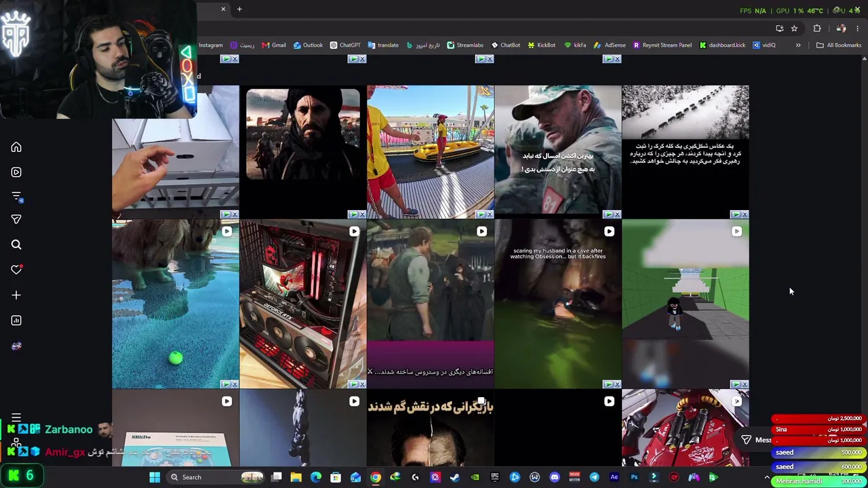This screenshot has height=488, width=868.
Task: Launch After Effects from taskbar
Action: pos(614,477)
